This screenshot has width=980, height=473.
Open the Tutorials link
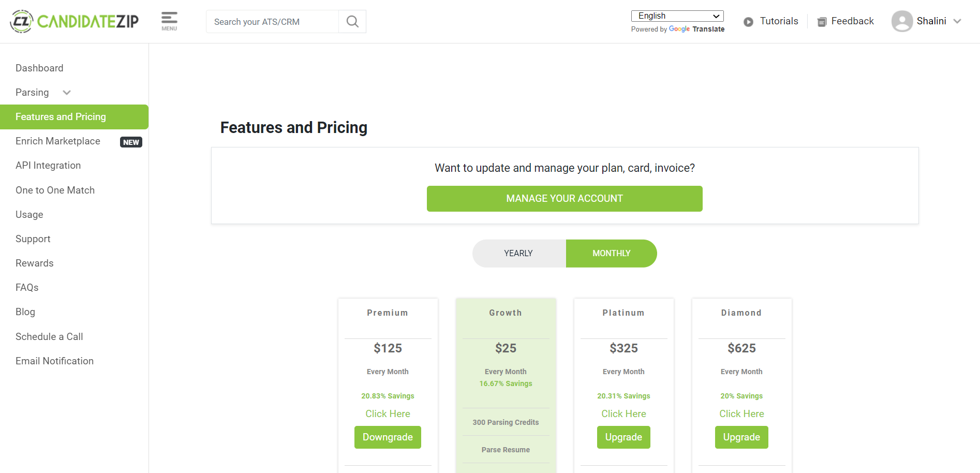pos(779,21)
